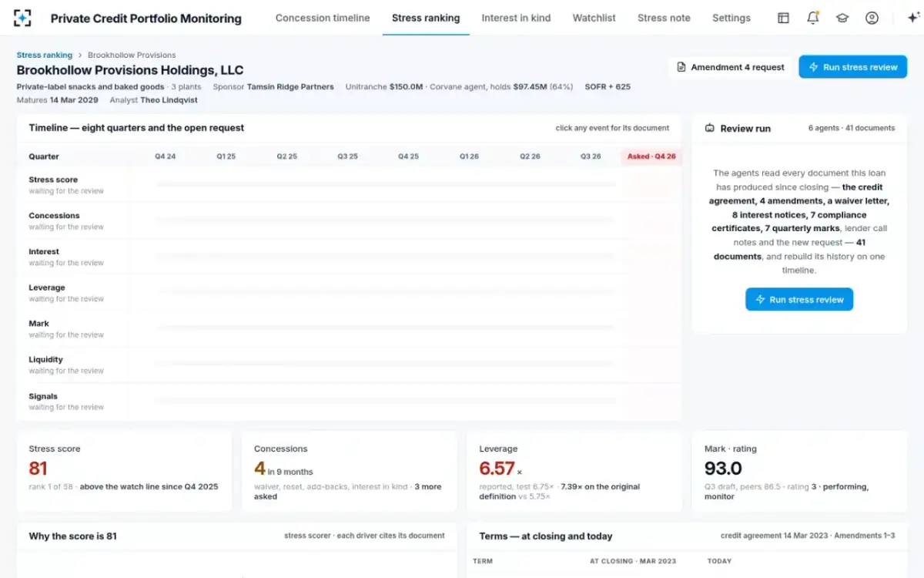Click the Stress ranking breadcrumb link
The width and height of the screenshot is (924, 578).
[45, 55]
